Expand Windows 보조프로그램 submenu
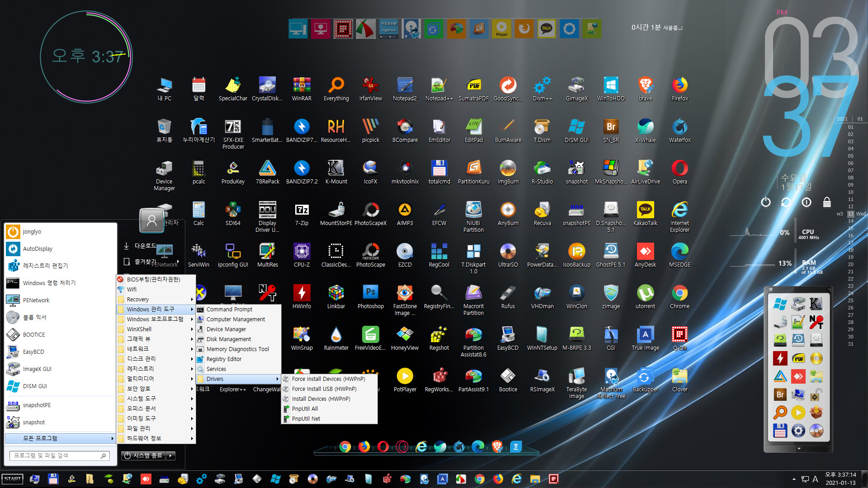Image resolution: width=868 pixels, height=488 pixels. [156, 319]
